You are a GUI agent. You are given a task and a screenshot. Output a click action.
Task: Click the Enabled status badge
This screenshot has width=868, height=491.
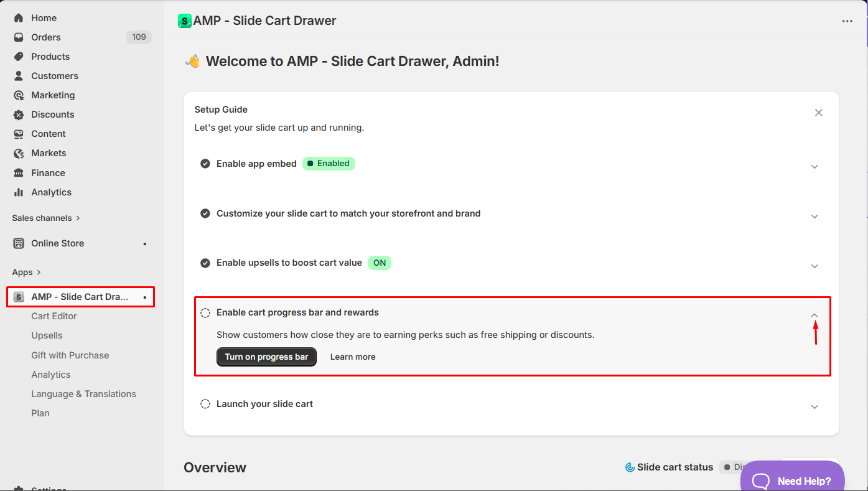click(x=329, y=164)
